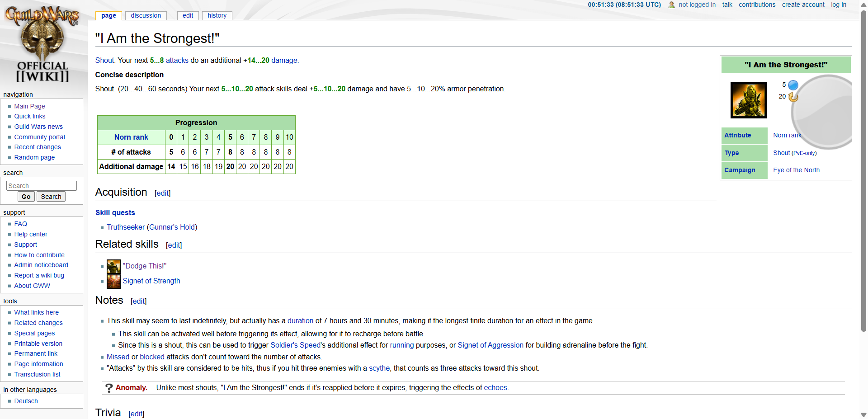This screenshot has width=868, height=419.
Task: Open Soldier's Speed link
Action: pos(296,345)
